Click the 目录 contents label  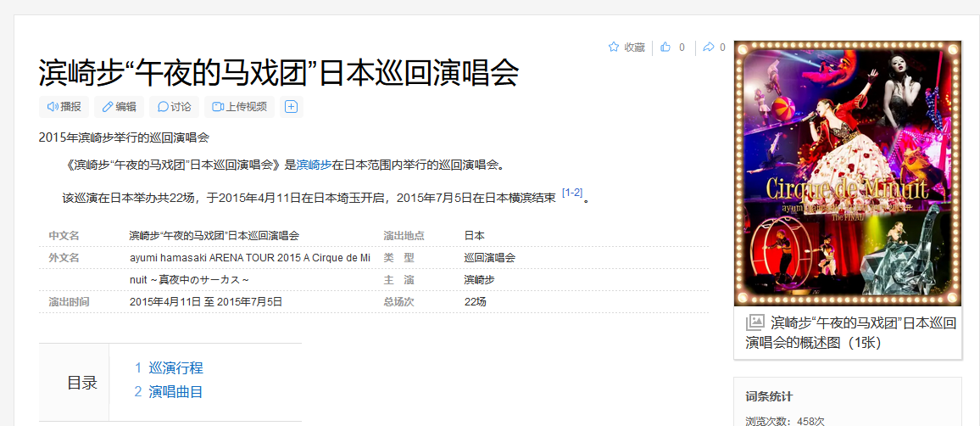pyautogui.click(x=82, y=383)
